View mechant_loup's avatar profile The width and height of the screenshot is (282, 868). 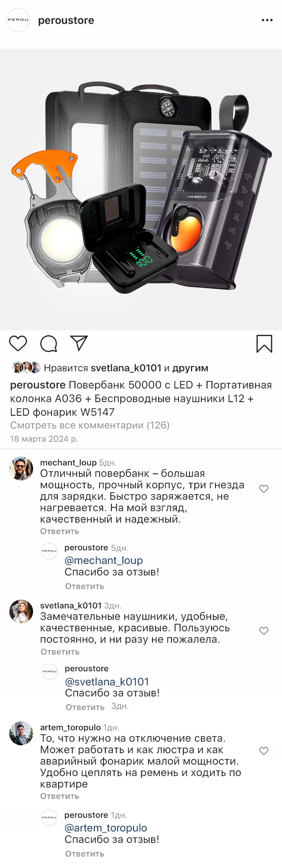pos(21,469)
